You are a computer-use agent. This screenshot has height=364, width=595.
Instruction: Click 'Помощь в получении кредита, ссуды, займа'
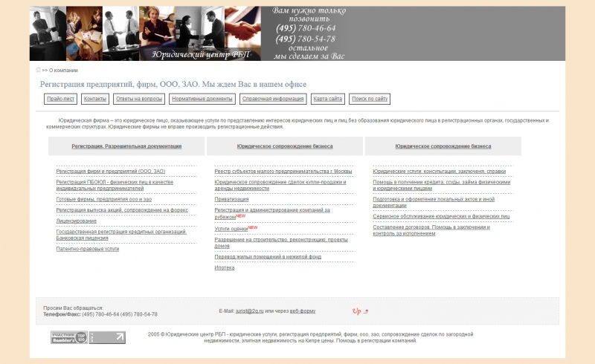pos(441,186)
